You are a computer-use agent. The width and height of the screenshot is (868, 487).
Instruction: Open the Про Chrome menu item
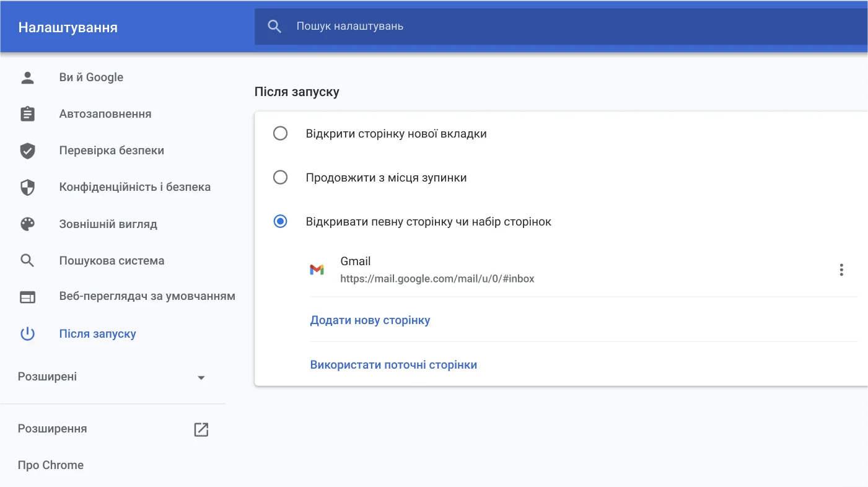(51, 465)
